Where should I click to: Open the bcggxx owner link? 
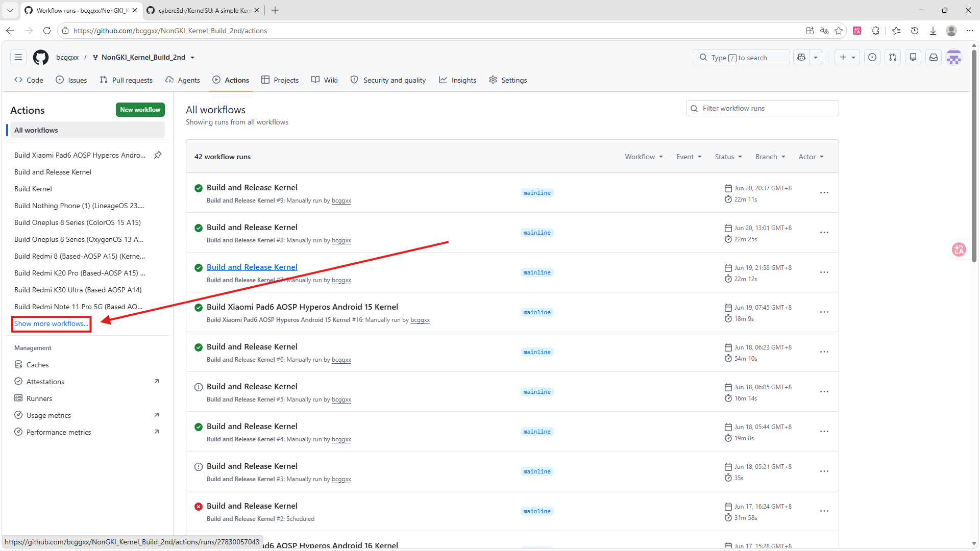point(67,57)
